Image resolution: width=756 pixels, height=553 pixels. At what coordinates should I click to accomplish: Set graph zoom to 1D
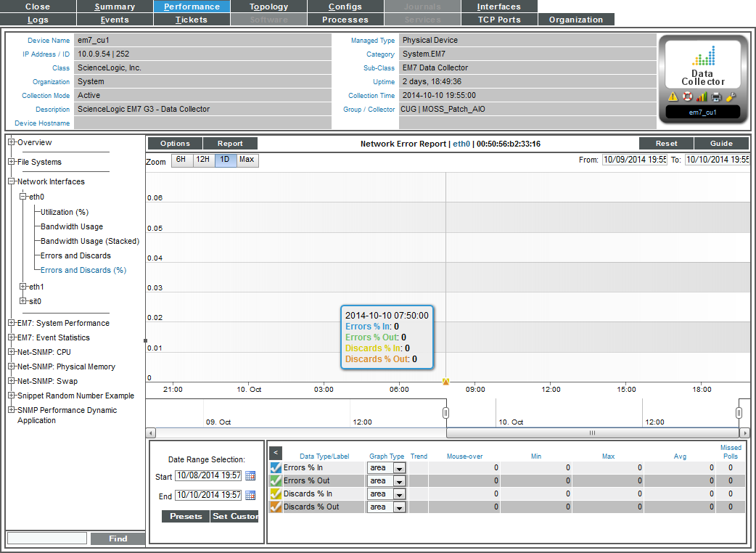(x=225, y=160)
